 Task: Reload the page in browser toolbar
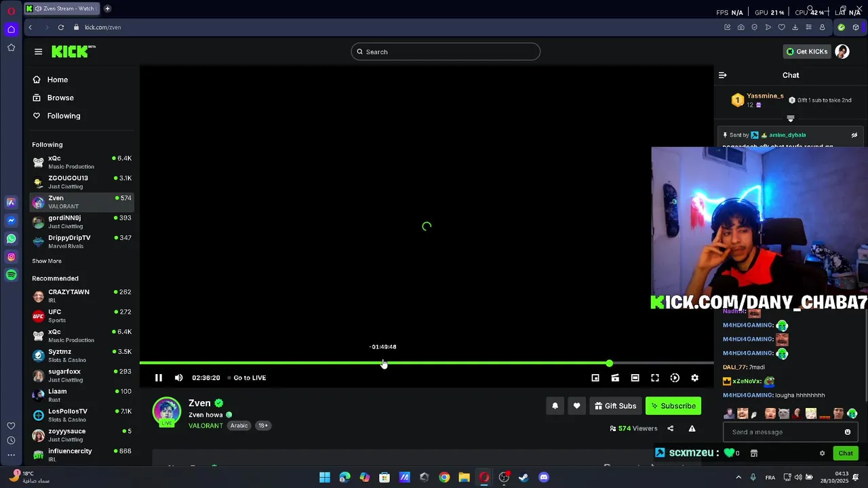point(60,27)
